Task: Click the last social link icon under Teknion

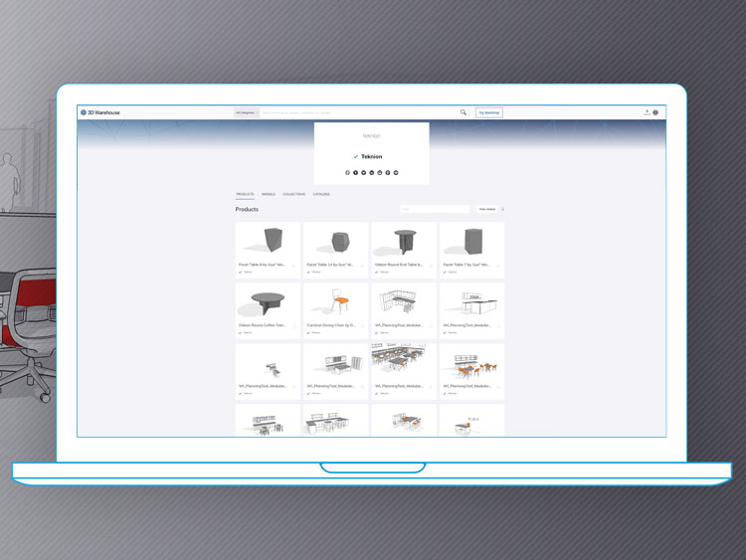Action: click(396, 173)
